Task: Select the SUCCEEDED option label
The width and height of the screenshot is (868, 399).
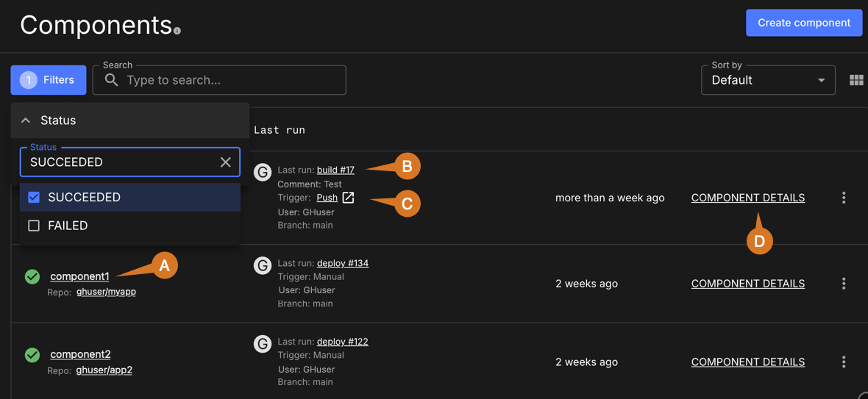Action: click(x=84, y=197)
